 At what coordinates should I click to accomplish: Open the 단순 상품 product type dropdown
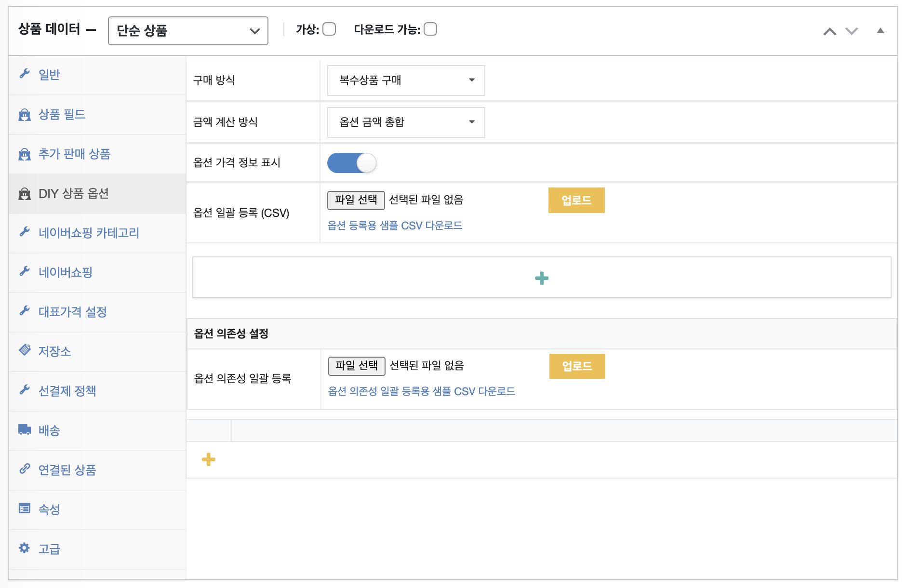[188, 31]
